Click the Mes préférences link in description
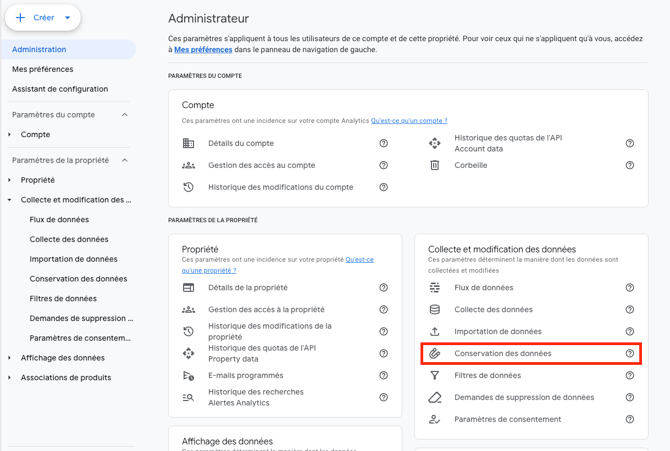 pyautogui.click(x=203, y=49)
